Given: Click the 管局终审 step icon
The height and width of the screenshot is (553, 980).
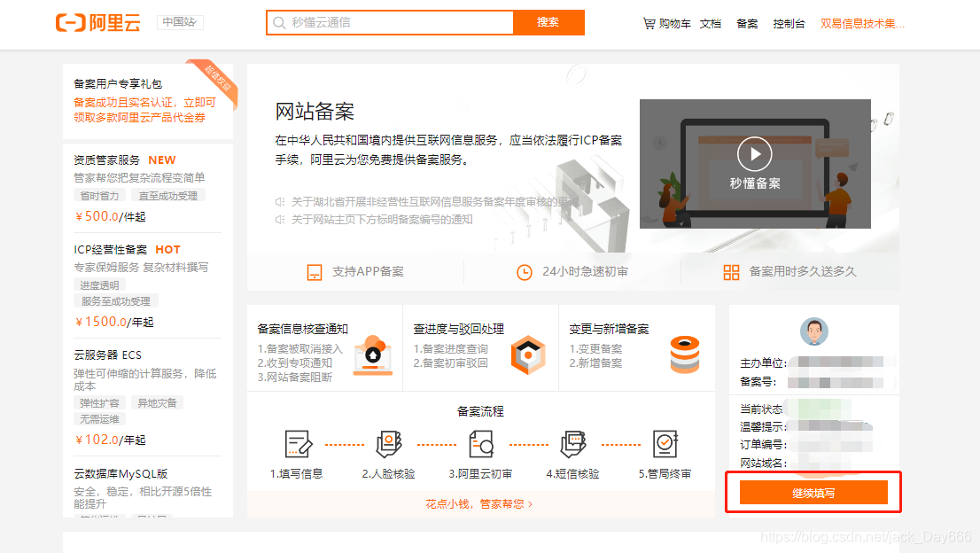Looking at the screenshot, I should coord(665,444).
